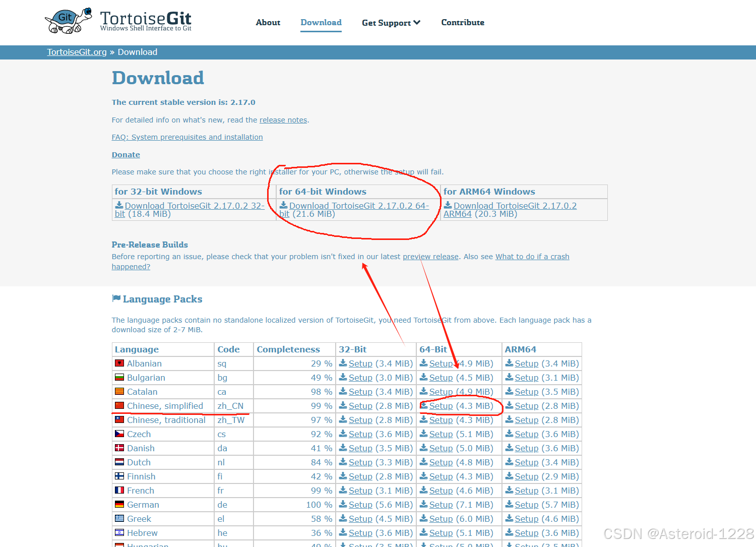Click the TortoiseGit turtle logo
Image resolution: width=756 pixels, height=547 pixels.
coord(69,21)
